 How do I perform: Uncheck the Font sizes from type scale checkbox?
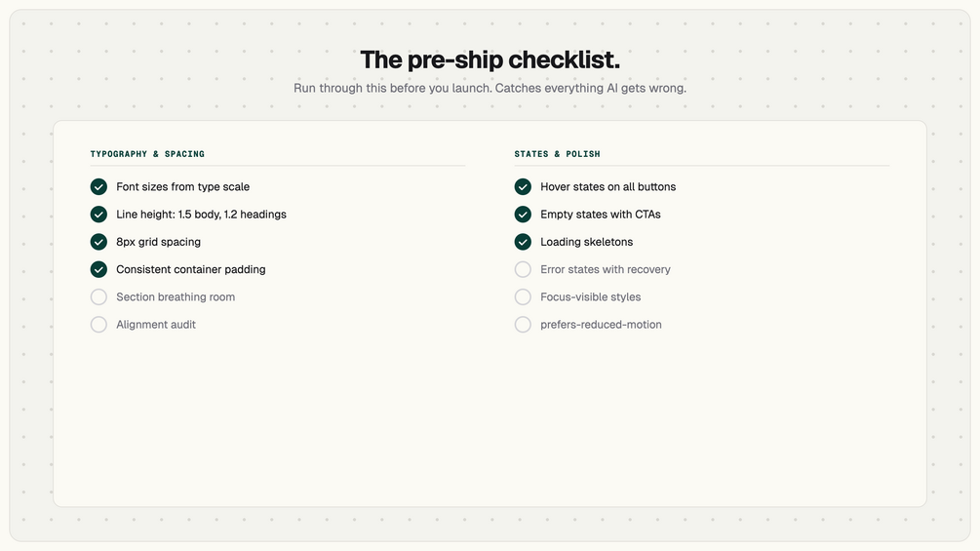click(98, 187)
